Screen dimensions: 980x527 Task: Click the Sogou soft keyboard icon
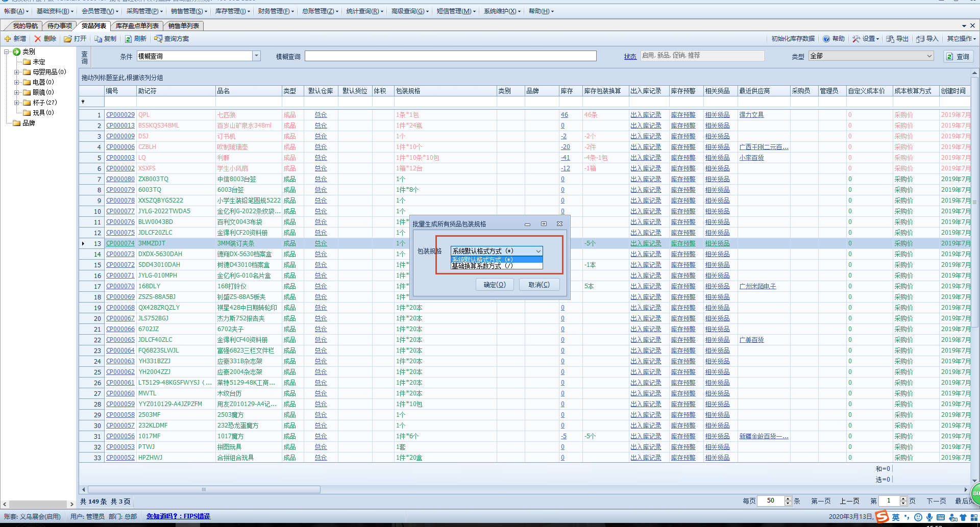click(941, 517)
